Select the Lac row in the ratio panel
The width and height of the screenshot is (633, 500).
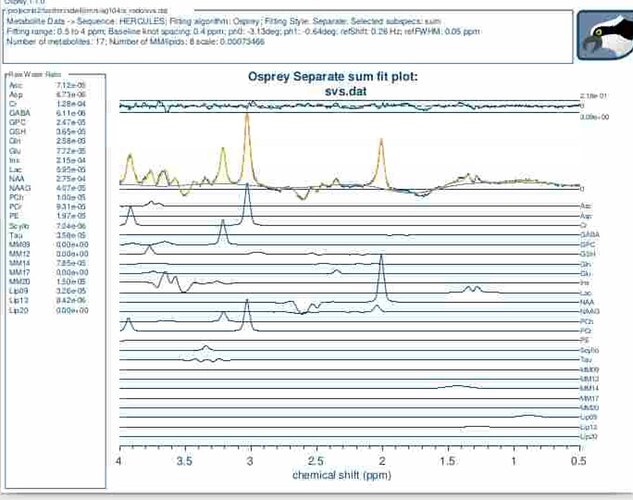[x=48, y=169]
